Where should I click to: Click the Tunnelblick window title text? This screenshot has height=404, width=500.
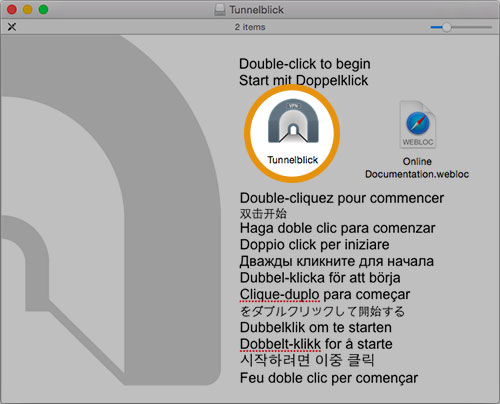tap(256, 10)
